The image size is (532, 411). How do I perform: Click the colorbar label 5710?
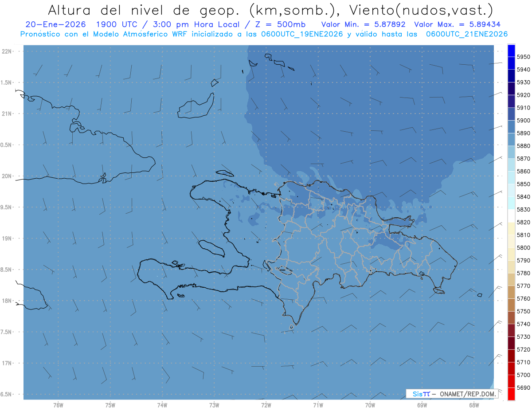pyautogui.click(x=524, y=363)
